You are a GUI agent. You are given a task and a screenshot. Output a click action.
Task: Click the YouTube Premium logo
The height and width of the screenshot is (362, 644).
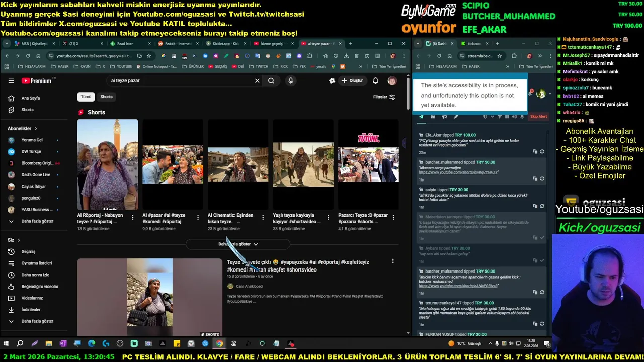pos(36,81)
